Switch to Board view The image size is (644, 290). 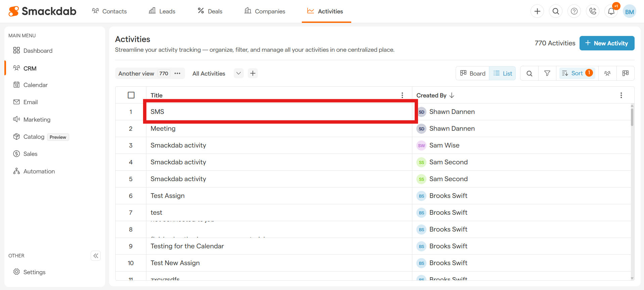point(473,73)
